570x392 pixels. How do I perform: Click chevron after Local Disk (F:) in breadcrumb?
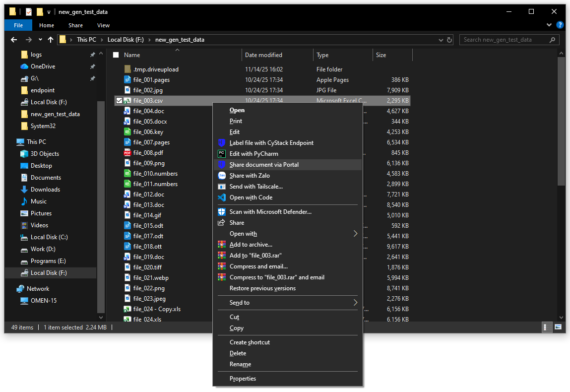tap(149, 40)
